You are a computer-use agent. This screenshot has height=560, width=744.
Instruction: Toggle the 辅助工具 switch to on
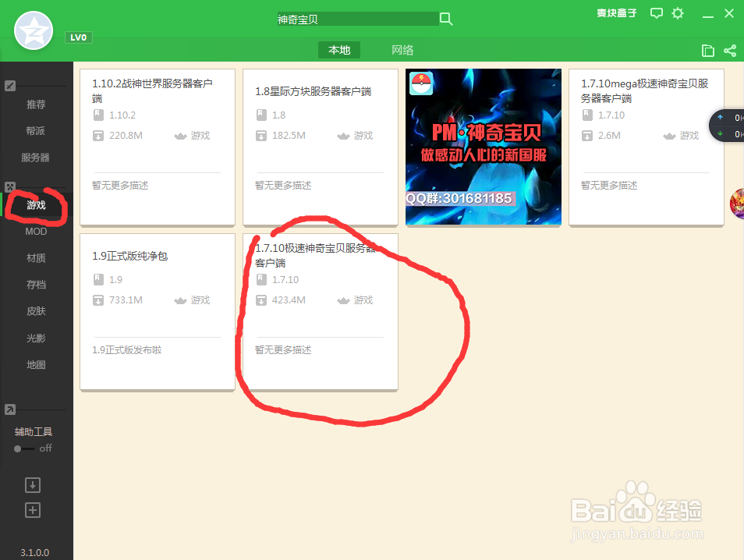(18, 448)
